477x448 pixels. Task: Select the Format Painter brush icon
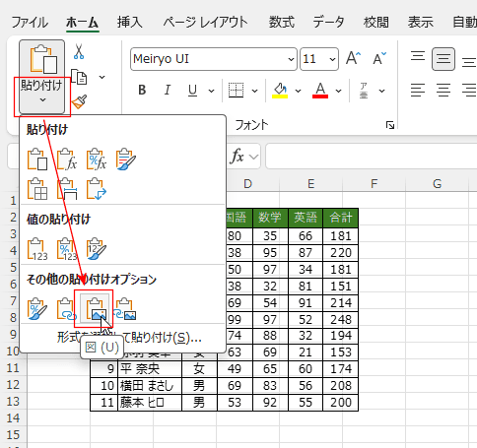pyautogui.click(x=79, y=101)
